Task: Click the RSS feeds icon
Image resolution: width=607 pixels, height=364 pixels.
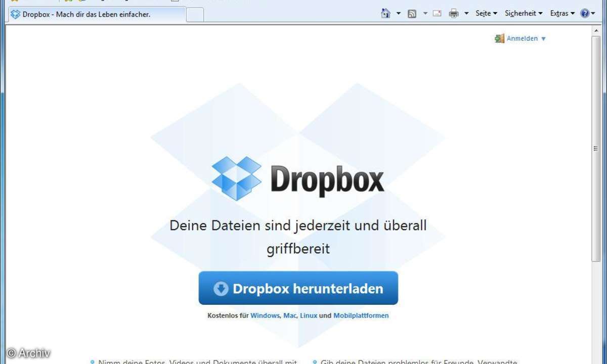Action: click(x=412, y=14)
